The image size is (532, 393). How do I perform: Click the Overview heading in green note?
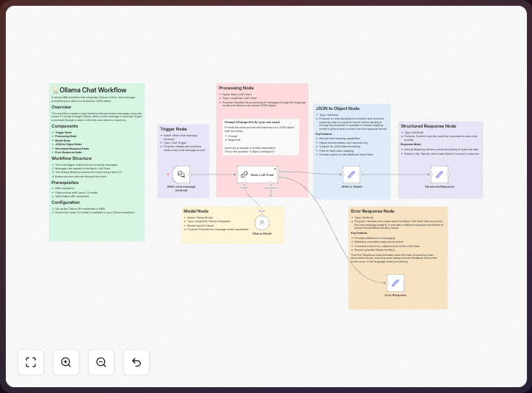coord(62,107)
